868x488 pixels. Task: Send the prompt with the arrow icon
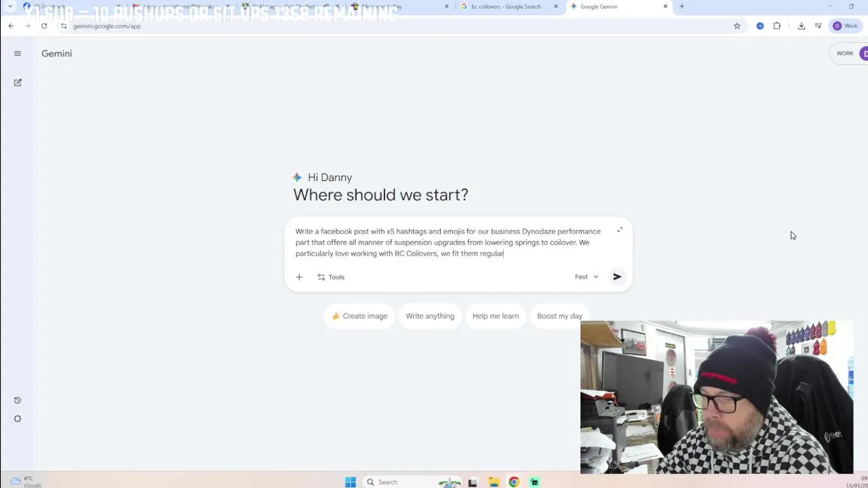click(617, 277)
